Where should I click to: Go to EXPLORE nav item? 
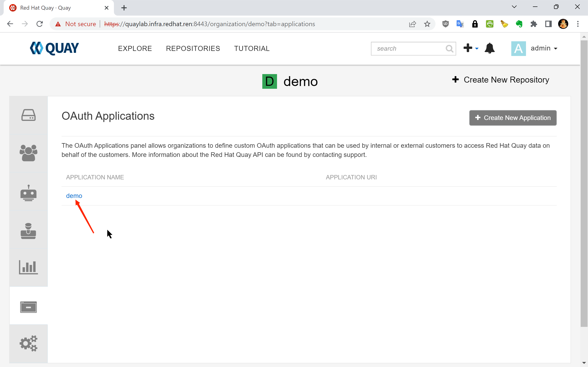click(x=135, y=49)
